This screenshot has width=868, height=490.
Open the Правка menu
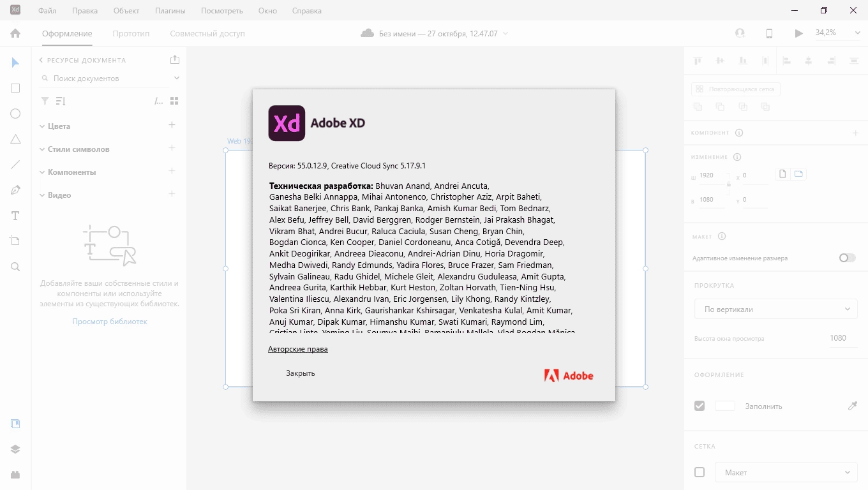pos(85,11)
